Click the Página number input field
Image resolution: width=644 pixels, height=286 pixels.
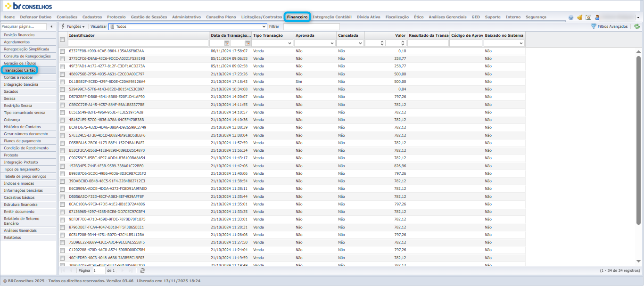[99, 271]
